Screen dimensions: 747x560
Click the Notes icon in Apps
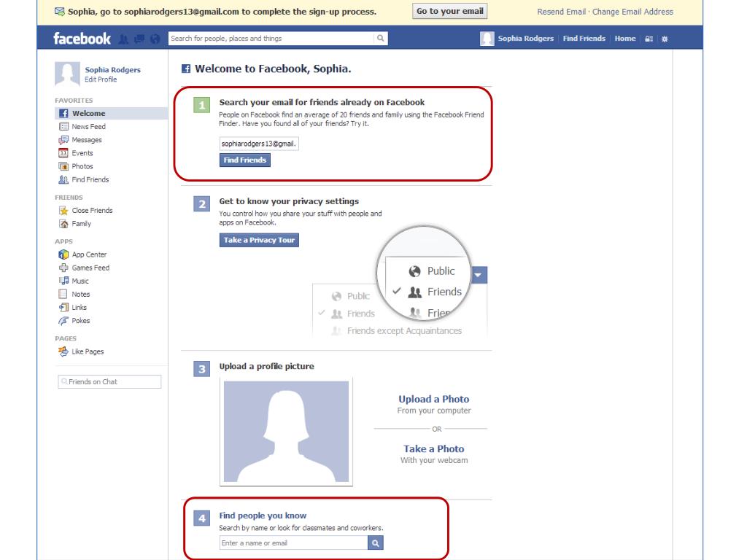[x=63, y=295]
